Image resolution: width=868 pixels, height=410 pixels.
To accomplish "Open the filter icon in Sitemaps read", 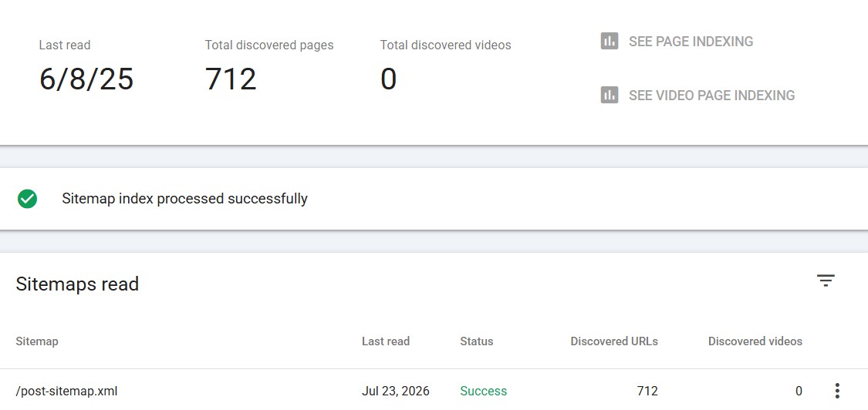I will coord(826,281).
